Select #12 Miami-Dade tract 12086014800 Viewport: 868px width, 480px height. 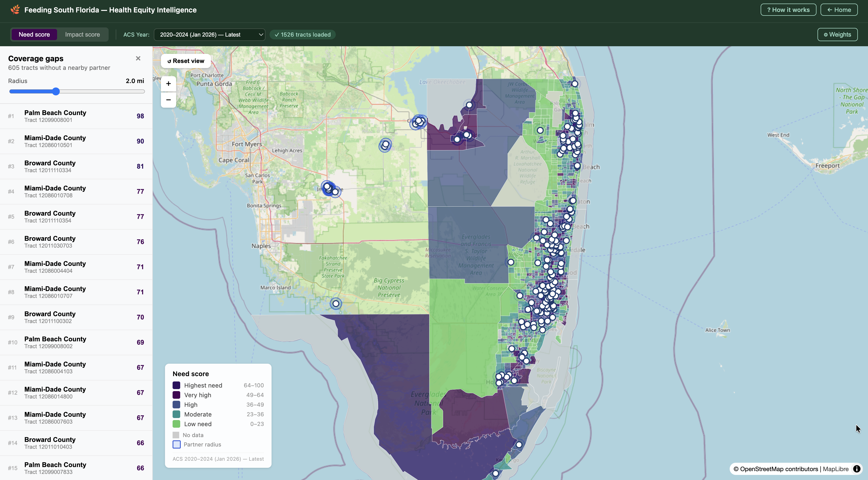76,393
